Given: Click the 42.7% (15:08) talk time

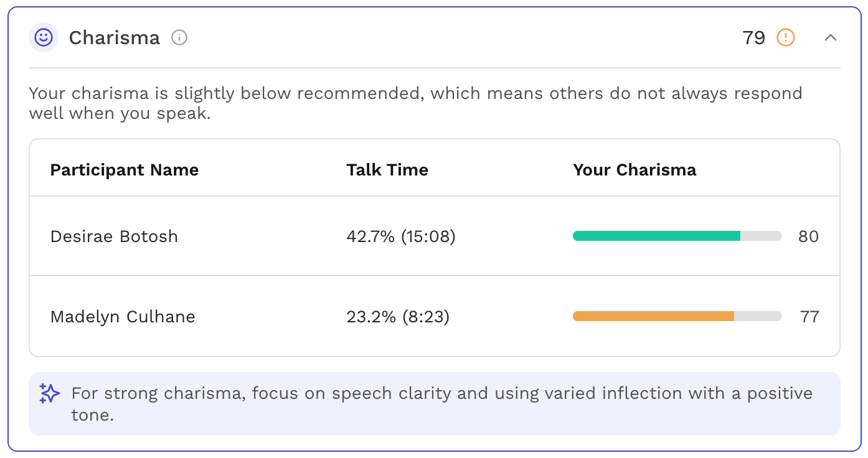Looking at the screenshot, I should tap(401, 236).
